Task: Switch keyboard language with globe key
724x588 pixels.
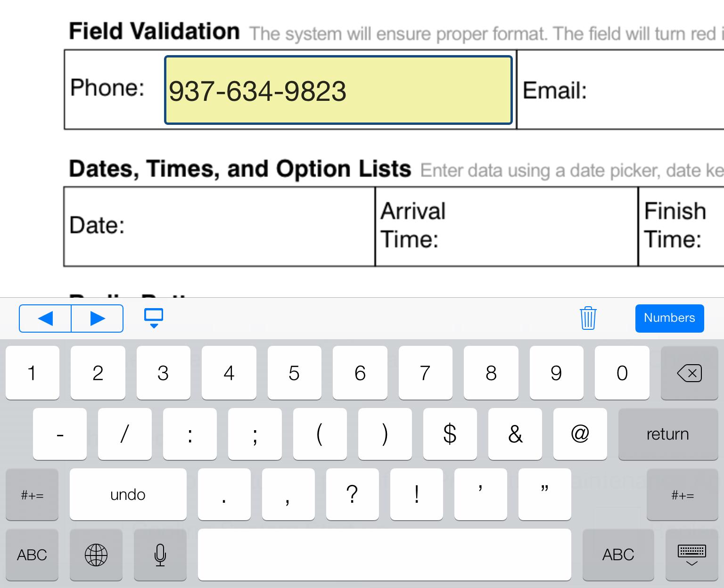Action: pyautogui.click(x=96, y=555)
